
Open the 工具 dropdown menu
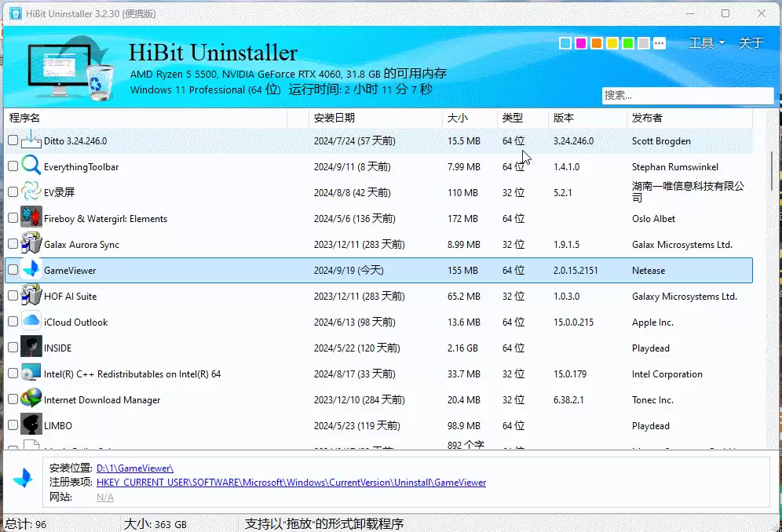(706, 43)
